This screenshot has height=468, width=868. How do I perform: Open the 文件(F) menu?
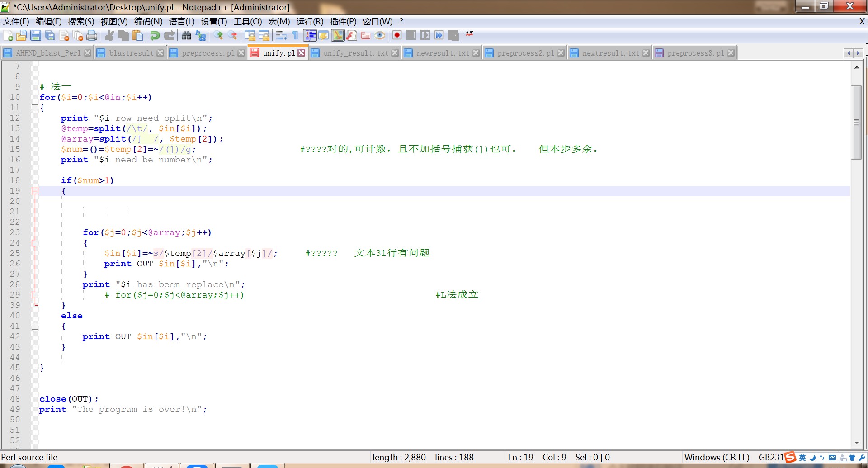(16, 21)
